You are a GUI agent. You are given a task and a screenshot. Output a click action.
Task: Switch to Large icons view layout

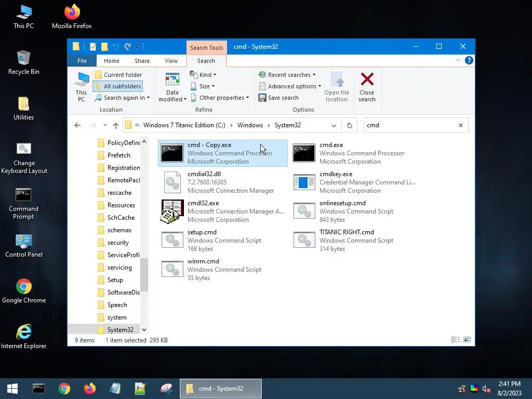tap(467, 340)
